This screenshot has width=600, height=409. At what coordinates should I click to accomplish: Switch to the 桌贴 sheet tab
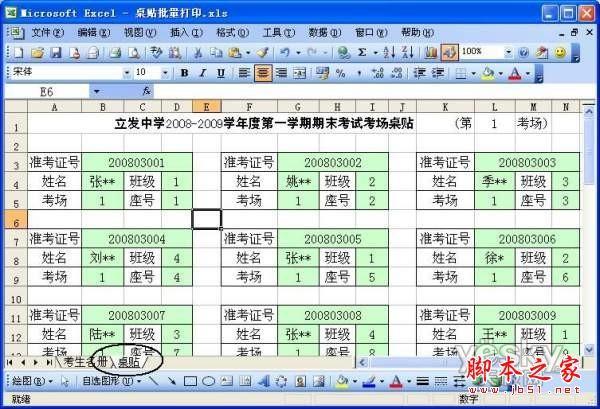(x=129, y=362)
